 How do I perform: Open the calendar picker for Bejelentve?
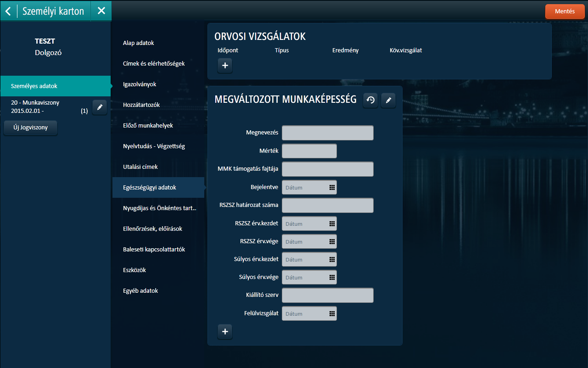coord(332,187)
